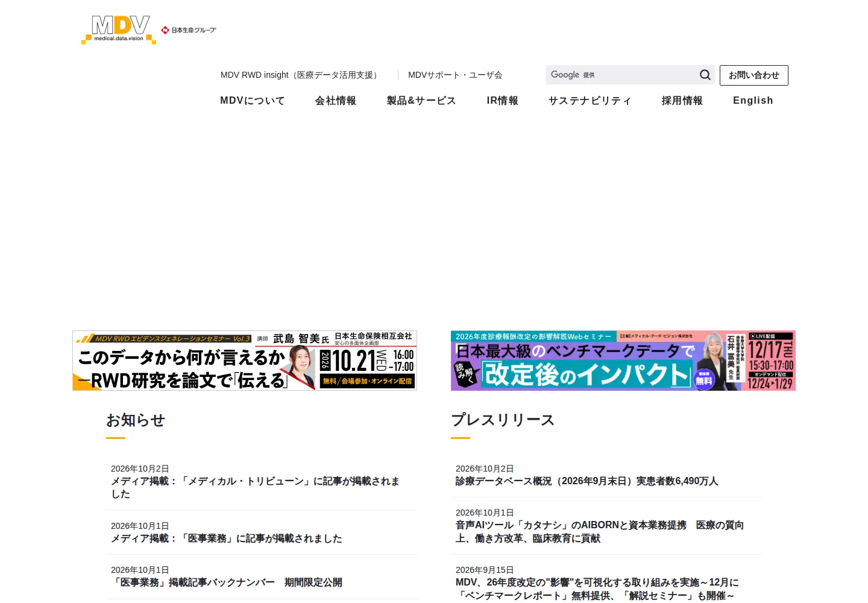
Task: Open カタナシ AIBORN 資本業務提携 press release
Action: 600,532
